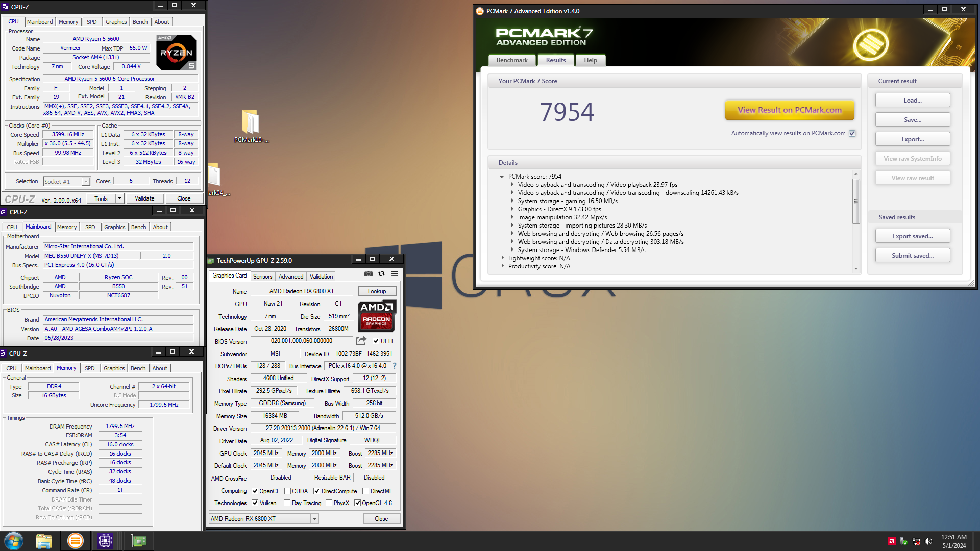
Task: Click the GPU Name field AMD Radeon RX 6800 XT
Action: 302,291
